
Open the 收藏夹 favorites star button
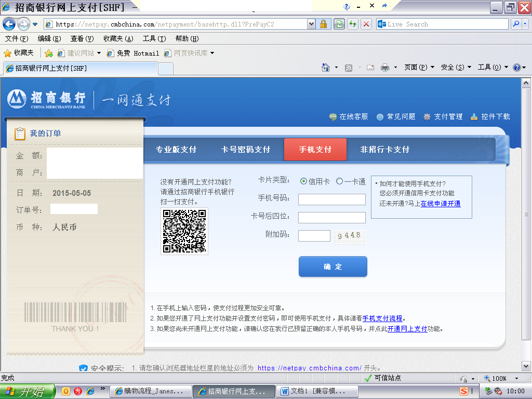click(19, 53)
